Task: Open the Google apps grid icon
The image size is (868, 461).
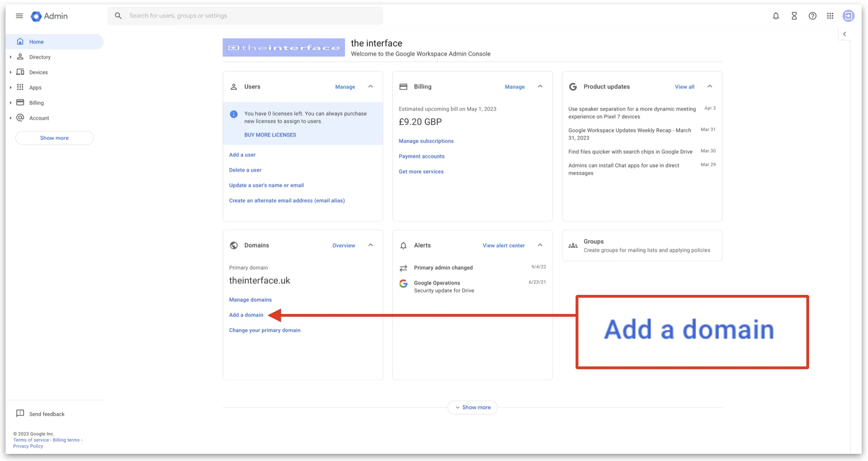Action: 830,16
